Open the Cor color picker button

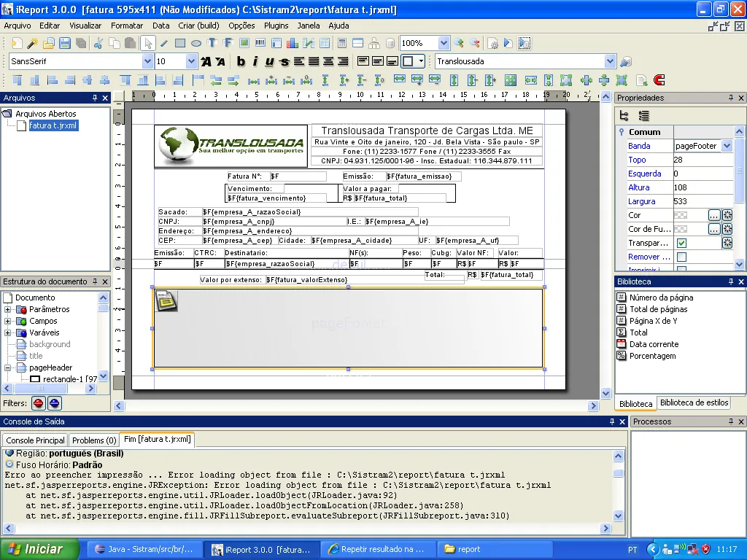714,215
